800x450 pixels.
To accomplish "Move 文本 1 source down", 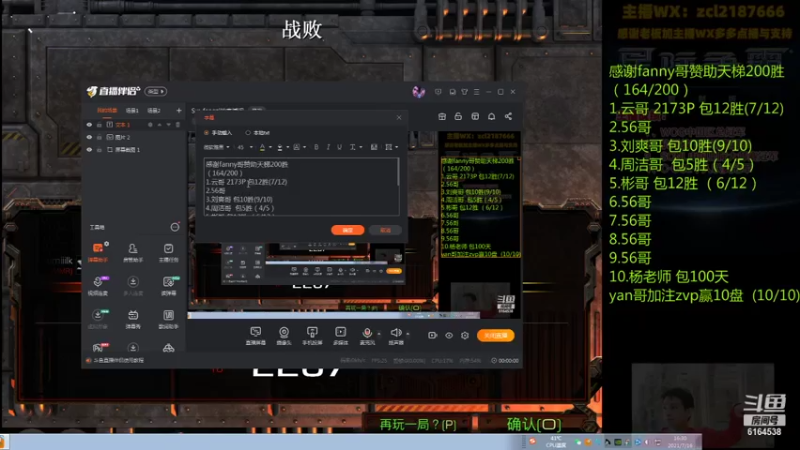I will [x=168, y=125].
